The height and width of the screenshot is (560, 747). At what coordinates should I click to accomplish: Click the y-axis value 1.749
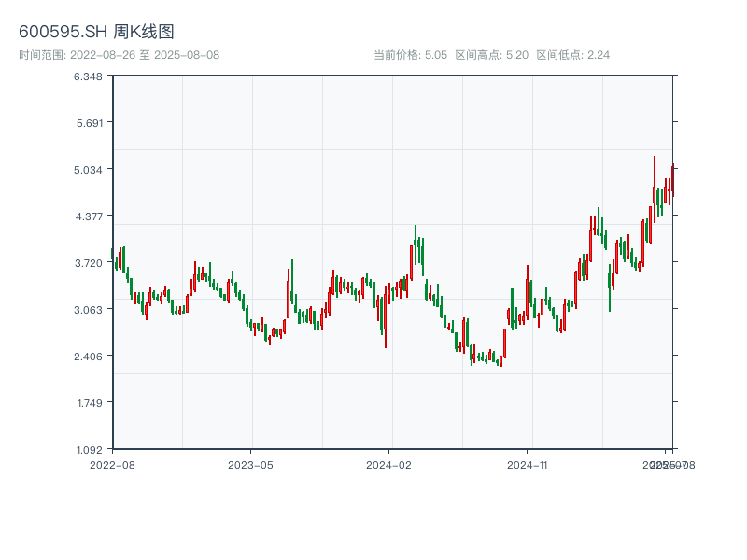click(x=90, y=403)
